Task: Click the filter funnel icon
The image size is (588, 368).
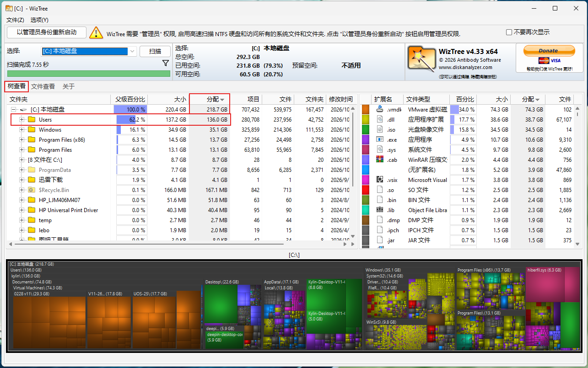Action: [x=166, y=63]
